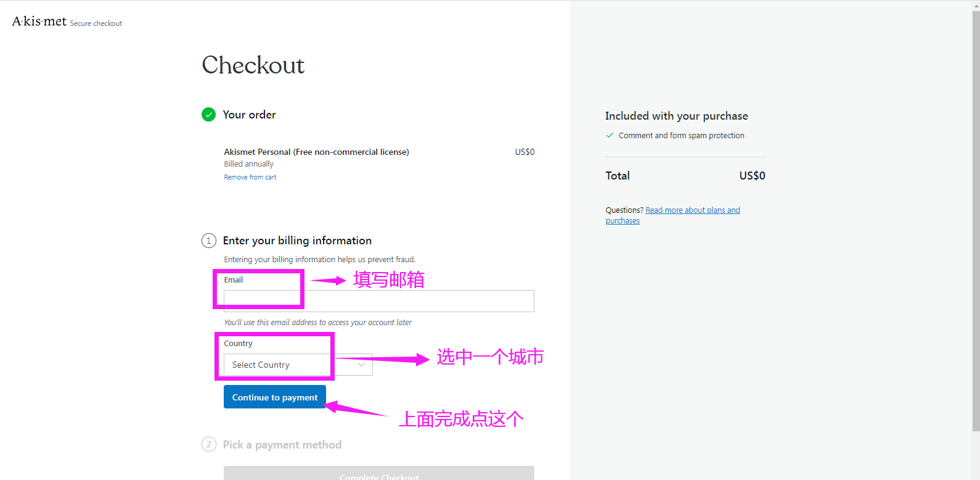Click the Country dropdown chevron arrow

[x=361, y=365]
